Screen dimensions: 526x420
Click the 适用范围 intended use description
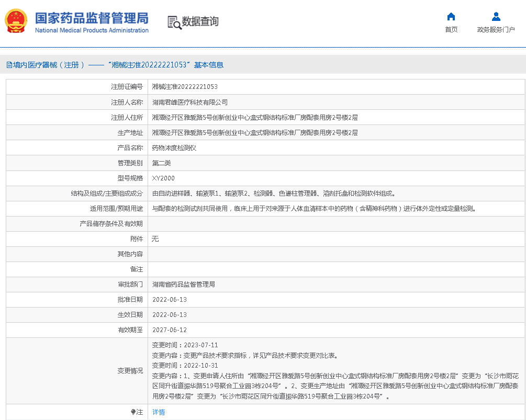tap(314, 209)
